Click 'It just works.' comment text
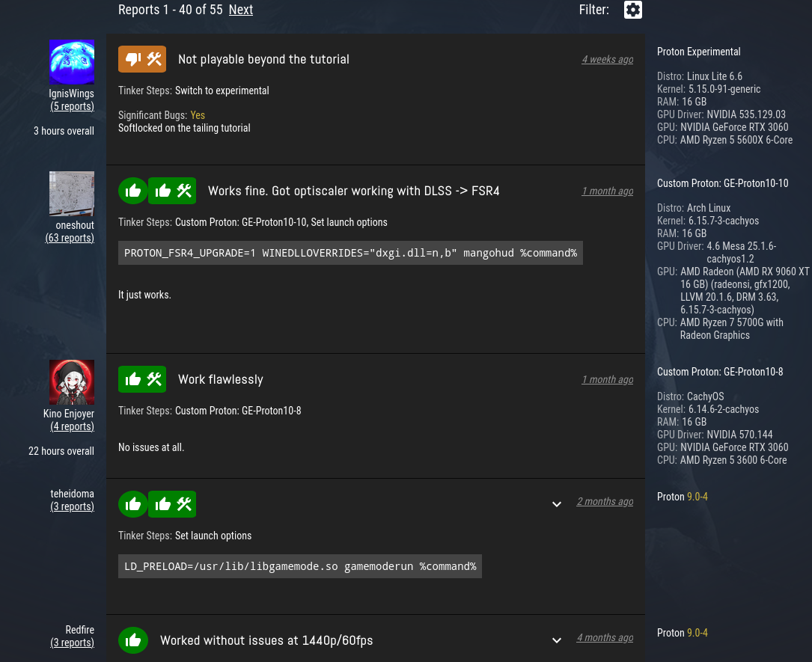Image resolution: width=812 pixels, height=662 pixels. coord(144,295)
